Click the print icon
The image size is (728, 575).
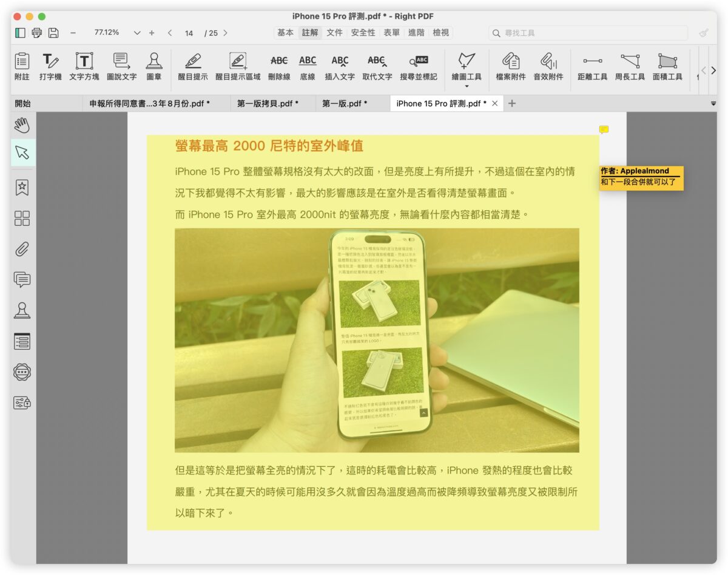click(x=37, y=33)
